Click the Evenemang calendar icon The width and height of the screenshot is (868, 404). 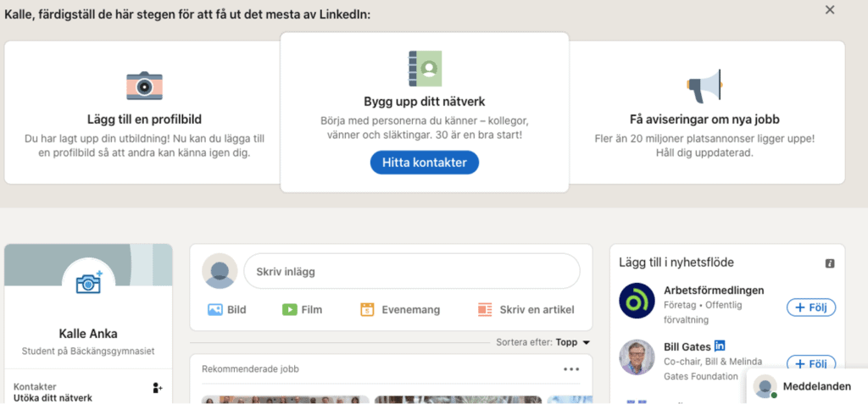(368, 309)
